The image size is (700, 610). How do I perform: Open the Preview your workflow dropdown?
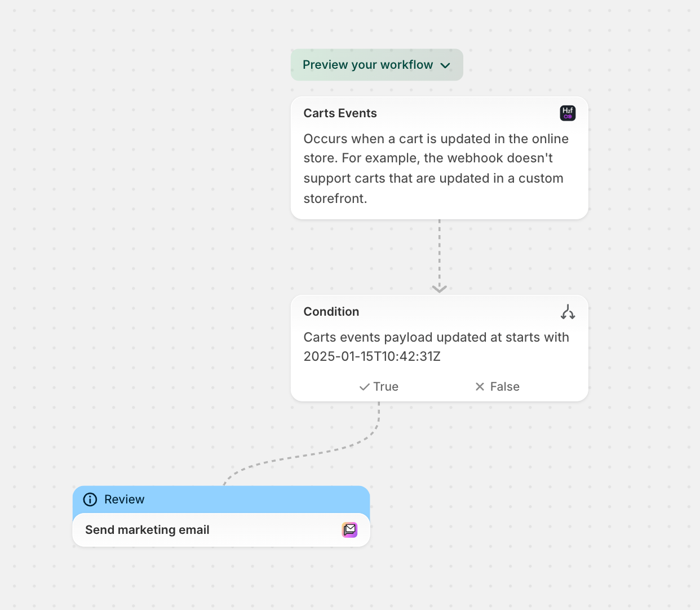(x=367, y=65)
